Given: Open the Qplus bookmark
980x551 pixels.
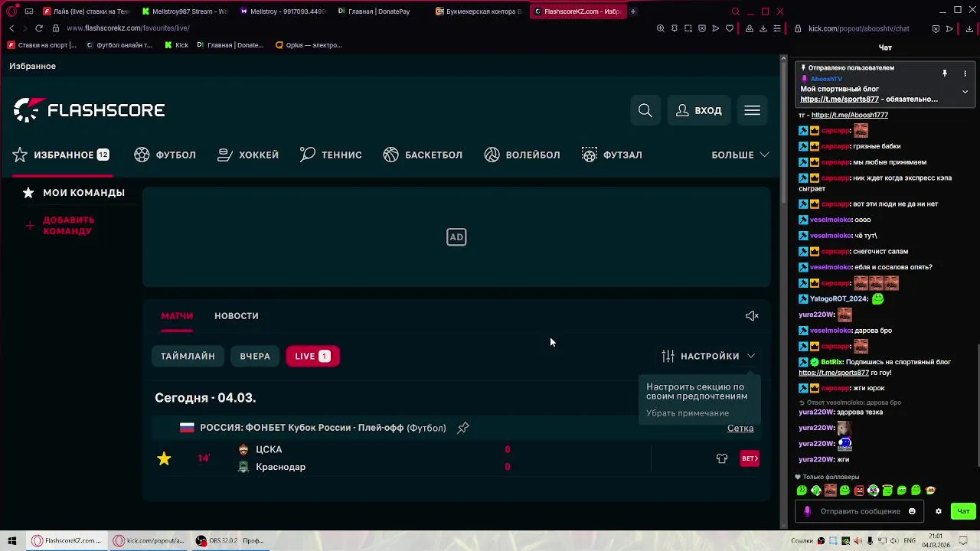Looking at the screenshot, I should point(309,45).
